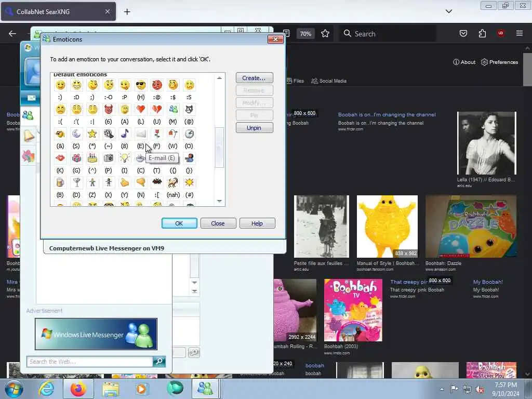Click the 70% zoom indicator
Screen dimensions: 532x399
[305, 34]
